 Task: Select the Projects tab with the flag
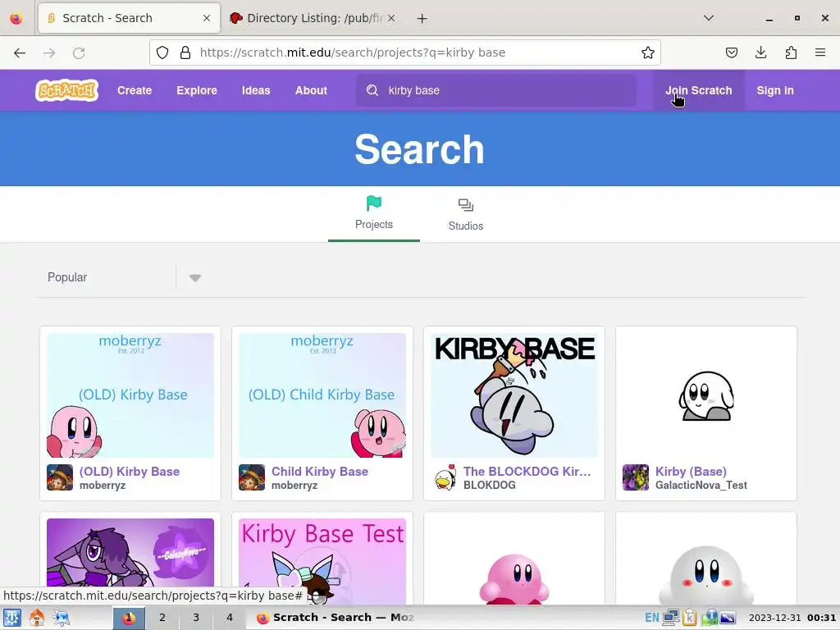tap(374, 214)
